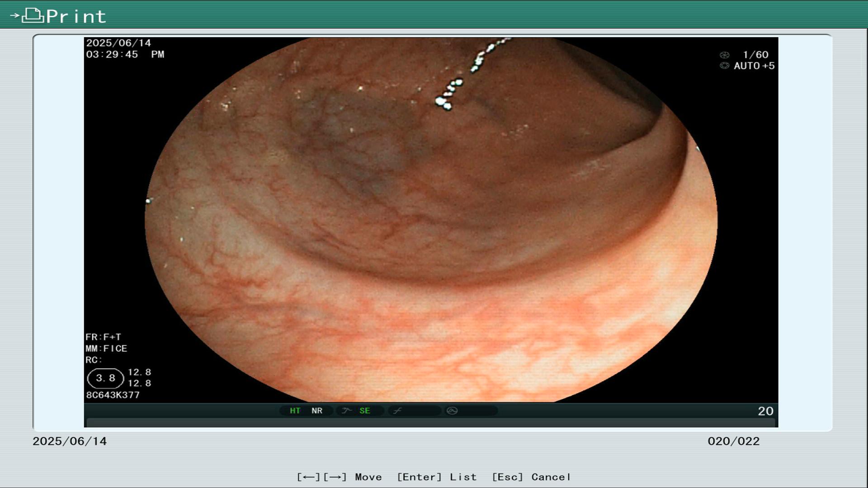This screenshot has height=488, width=868.
Task: Click the slanted f-curve status icon
Action: pyautogui.click(x=397, y=411)
